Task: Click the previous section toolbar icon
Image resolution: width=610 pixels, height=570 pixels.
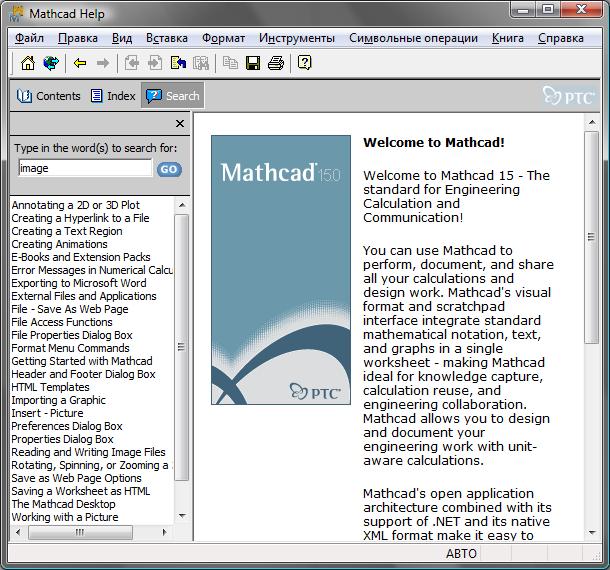Action: click(131, 63)
